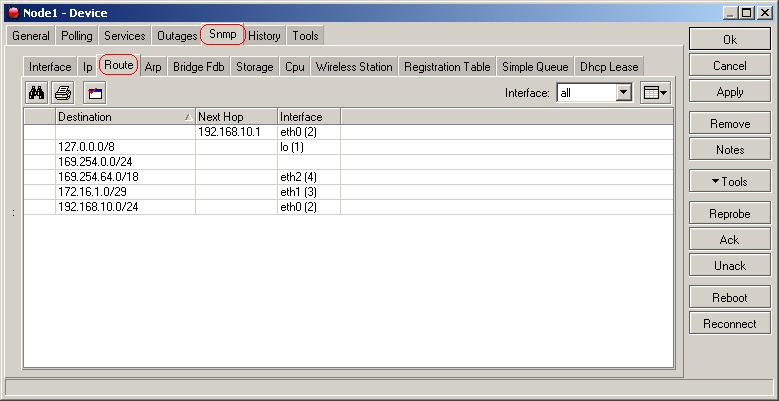Click the Cancel button
This screenshot has width=779, height=401.
point(729,66)
